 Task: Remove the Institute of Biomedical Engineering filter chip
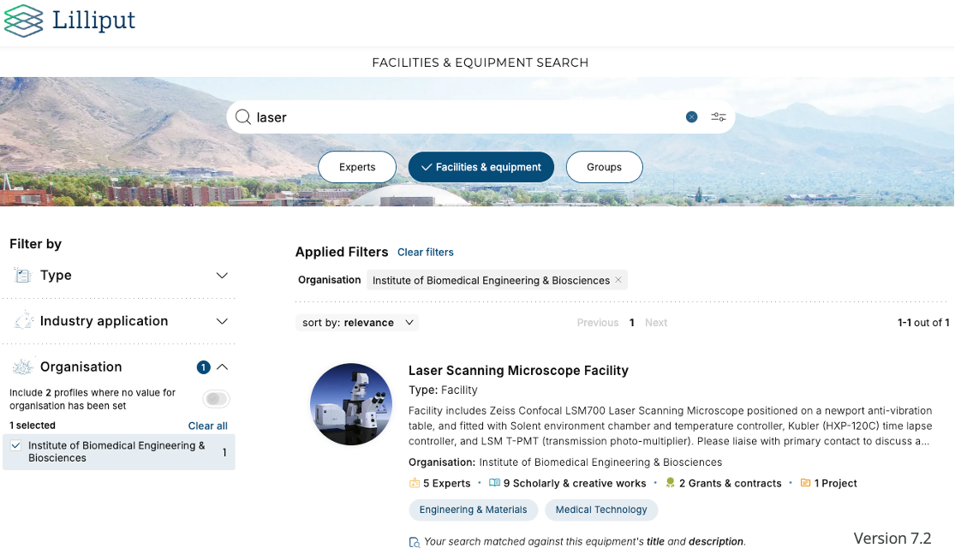(x=618, y=280)
